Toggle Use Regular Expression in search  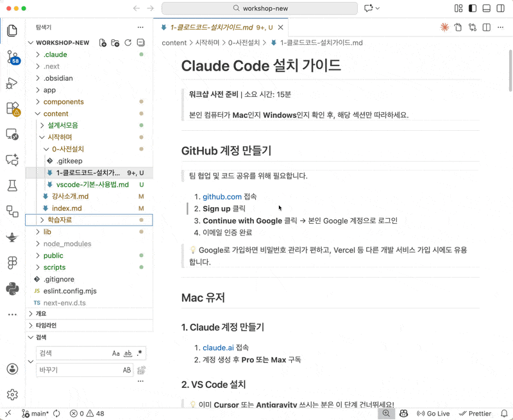(x=140, y=353)
